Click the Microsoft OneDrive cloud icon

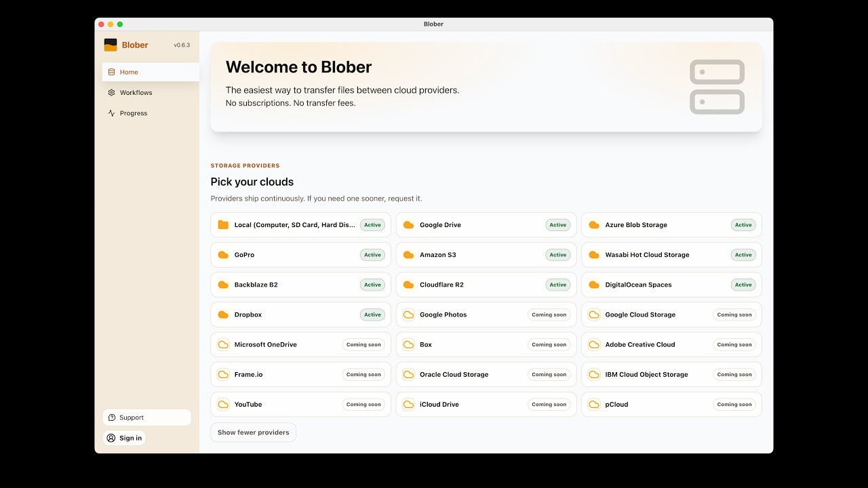click(x=223, y=344)
